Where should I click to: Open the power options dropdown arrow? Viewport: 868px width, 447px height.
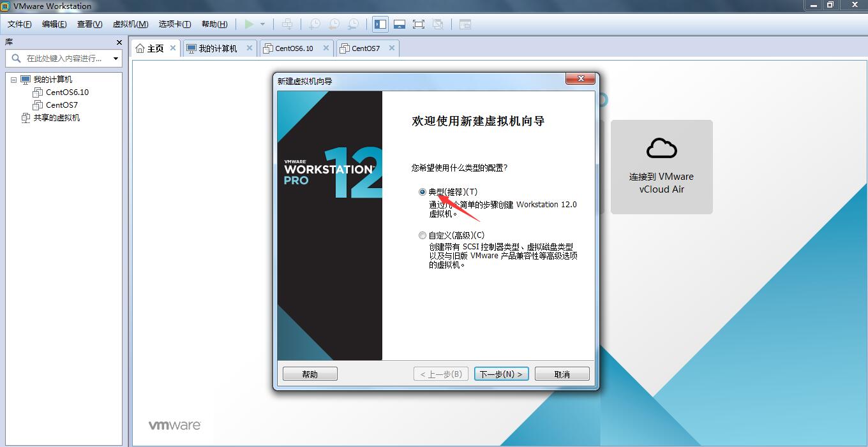coord(262,24)
